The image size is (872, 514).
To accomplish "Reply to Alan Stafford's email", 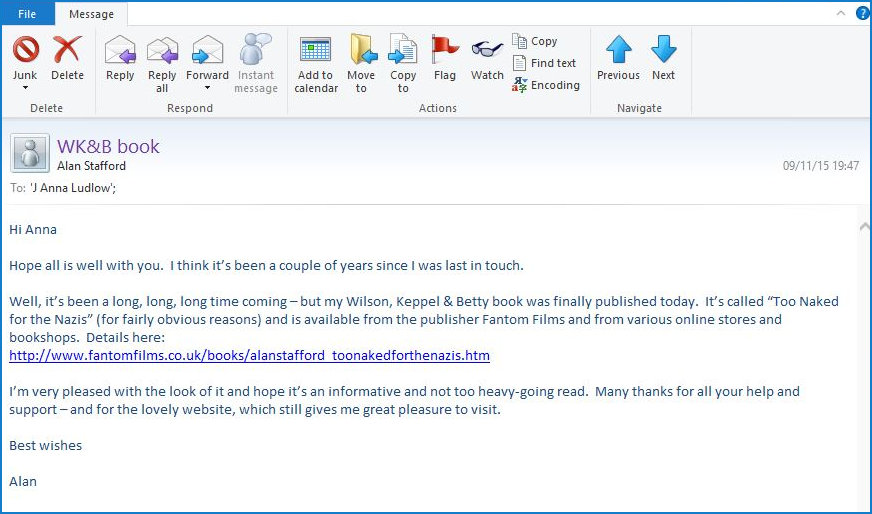I will click(x=120, y=50).
